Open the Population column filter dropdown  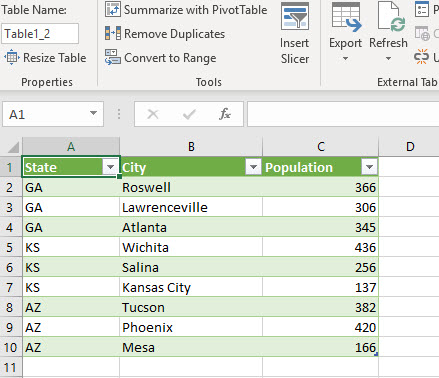(x=369, y=167)
